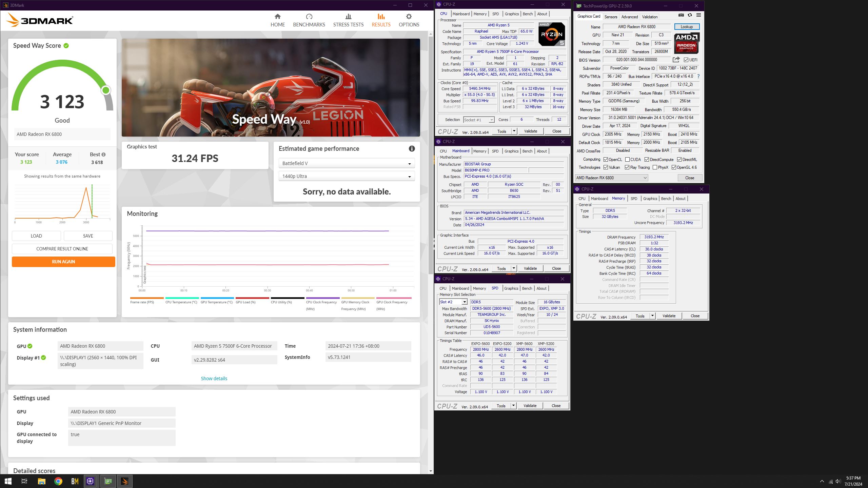Click the SAVE button in 3DMark
Image resolution: width=868 pixels, height=488 pixels.
(88, 236)
